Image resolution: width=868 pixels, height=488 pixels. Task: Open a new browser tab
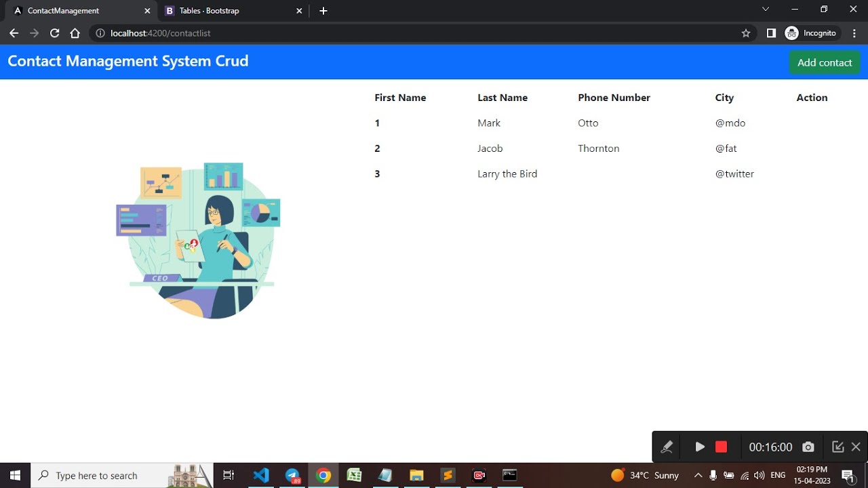(323, 11)
